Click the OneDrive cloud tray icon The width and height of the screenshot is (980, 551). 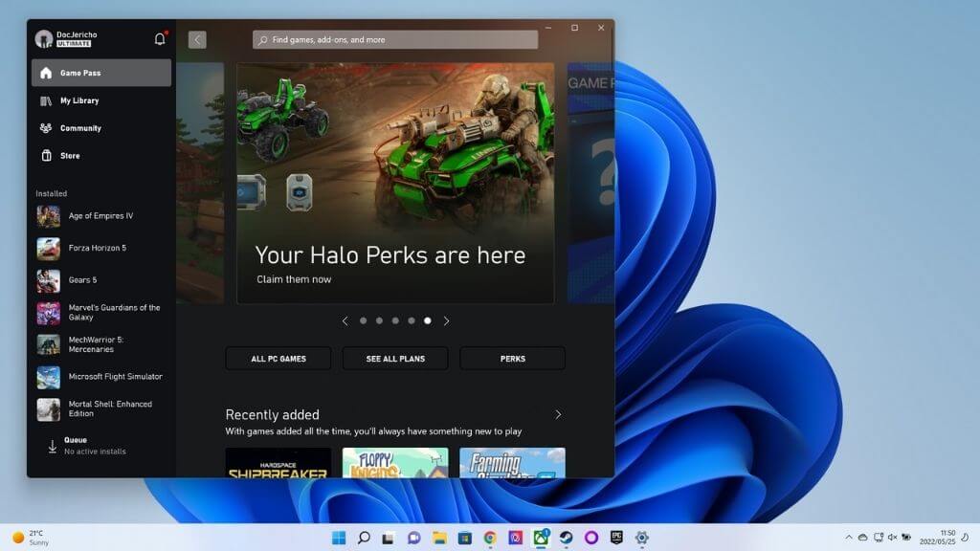[862, 538]
